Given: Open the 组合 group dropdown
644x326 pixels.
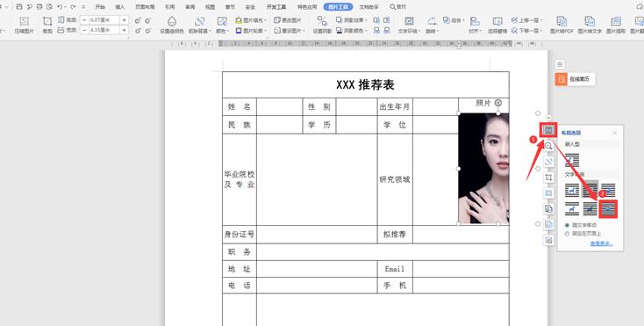Looking at the screenshot, I should (454, 20).
